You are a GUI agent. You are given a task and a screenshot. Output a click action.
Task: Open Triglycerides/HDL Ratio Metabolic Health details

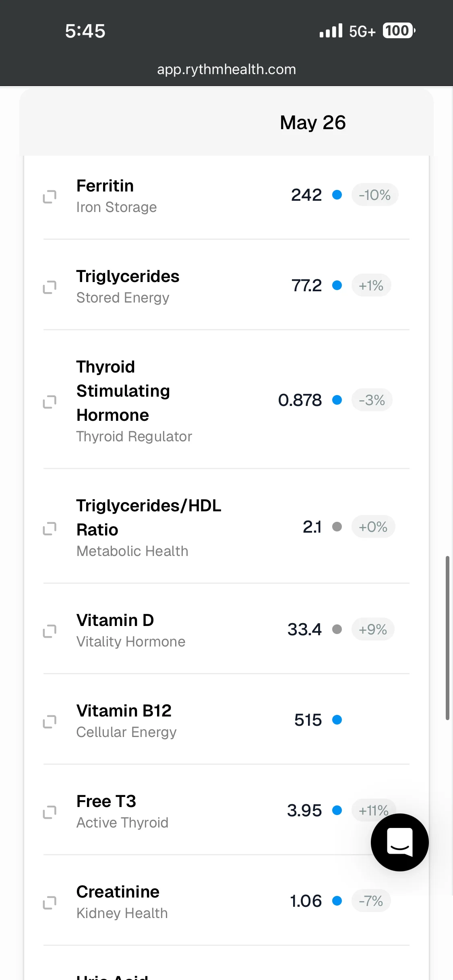pyautogui.click(x=226, y=527)
